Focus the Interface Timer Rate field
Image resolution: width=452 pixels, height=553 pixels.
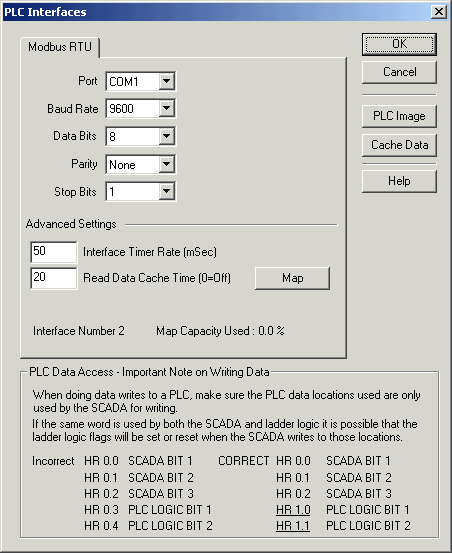pos(54,252)
